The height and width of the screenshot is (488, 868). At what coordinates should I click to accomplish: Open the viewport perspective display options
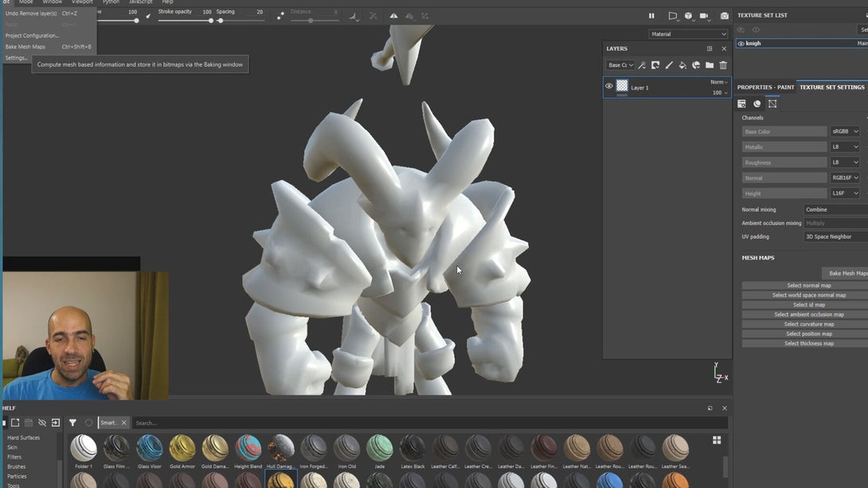(x=673, y=16)
